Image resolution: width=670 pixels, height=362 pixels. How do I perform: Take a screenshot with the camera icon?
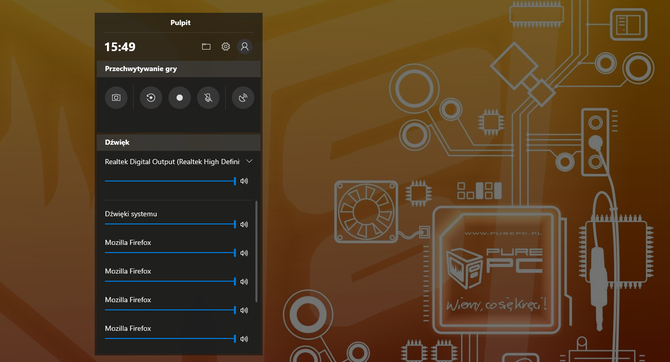coord(116,98)
